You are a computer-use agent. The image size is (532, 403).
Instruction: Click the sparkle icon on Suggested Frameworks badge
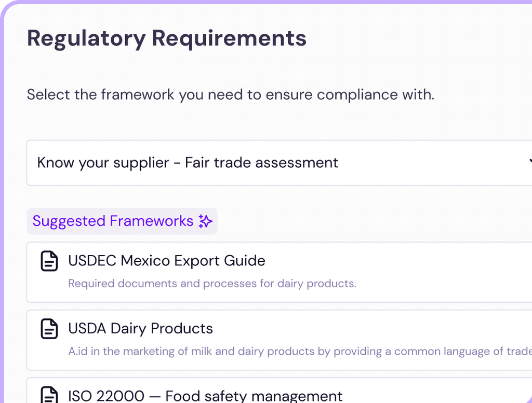[205, 221]
